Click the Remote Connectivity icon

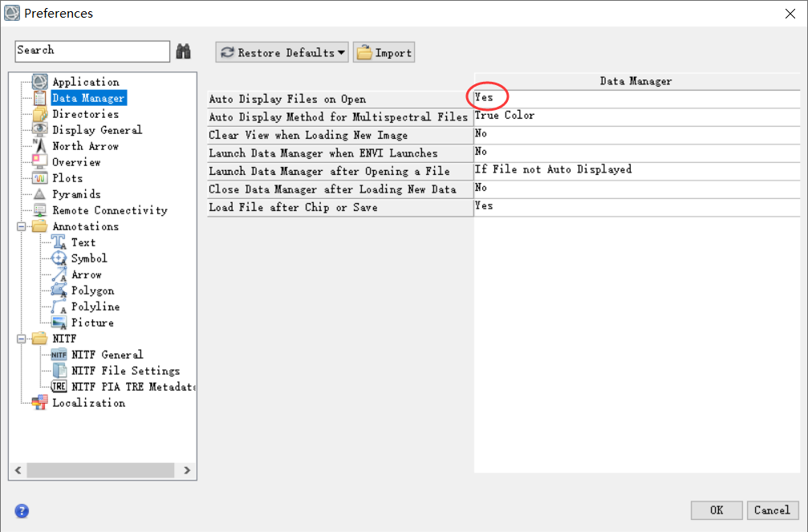coord(39,210)
